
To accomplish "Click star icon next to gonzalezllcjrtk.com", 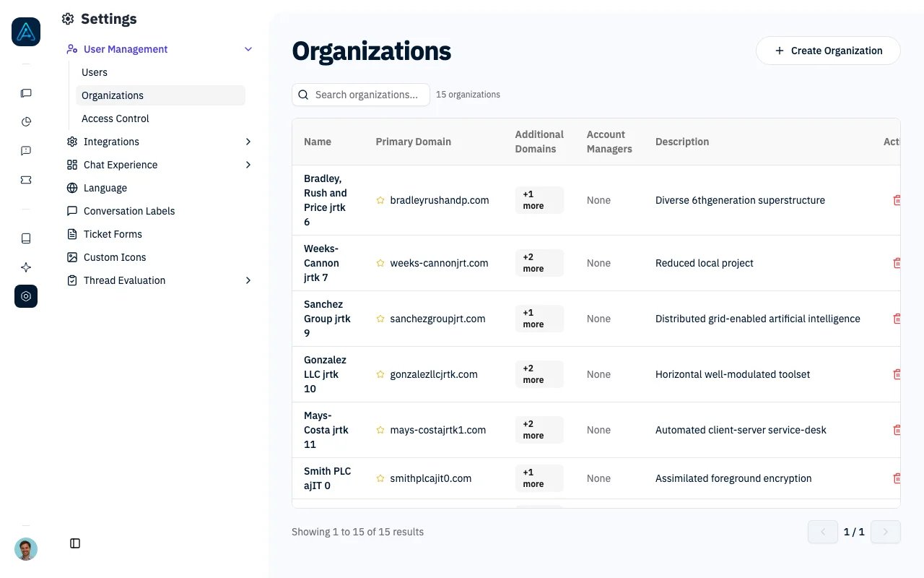I will coord(380,374).
